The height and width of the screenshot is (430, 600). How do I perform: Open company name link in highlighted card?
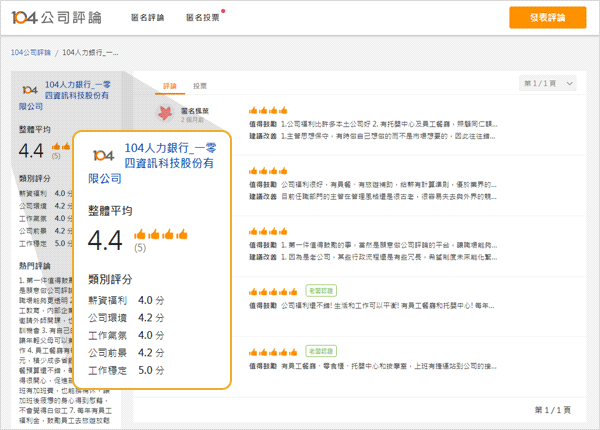(x=152, y=163)
